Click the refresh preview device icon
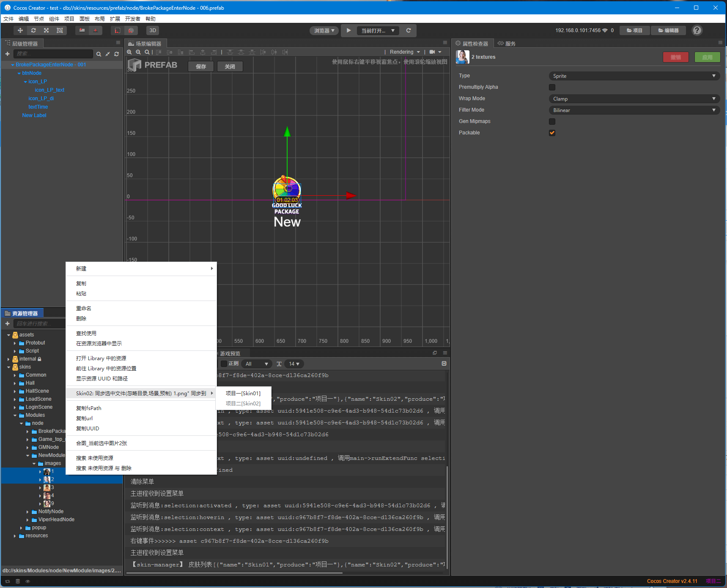Viewport: 727px width, 588px height. tap(409, 30)
